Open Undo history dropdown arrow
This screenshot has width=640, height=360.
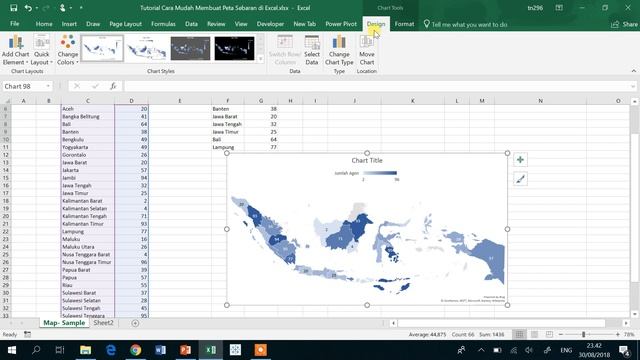pyautogui.click(x=36, y=8)
